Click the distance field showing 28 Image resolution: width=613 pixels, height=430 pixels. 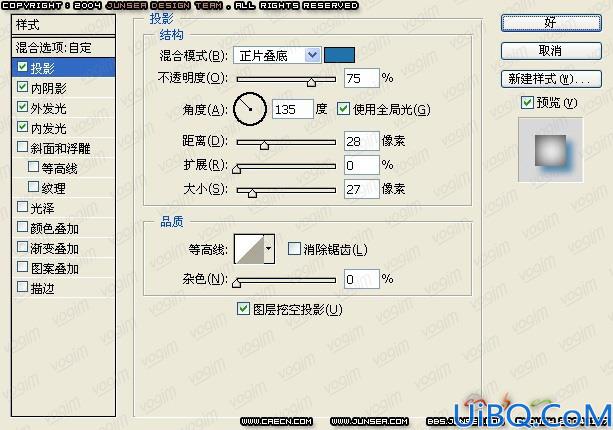coord(362,141)
